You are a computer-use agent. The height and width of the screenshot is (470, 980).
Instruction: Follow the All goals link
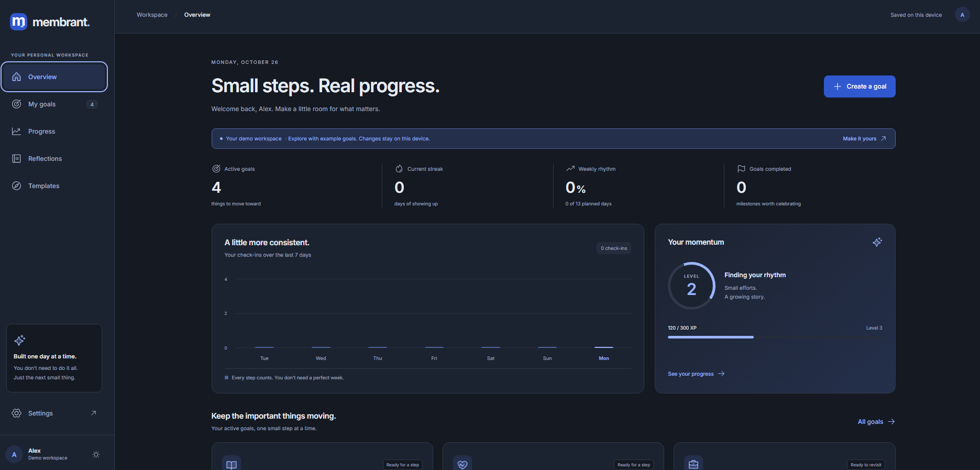pos(876,422)
